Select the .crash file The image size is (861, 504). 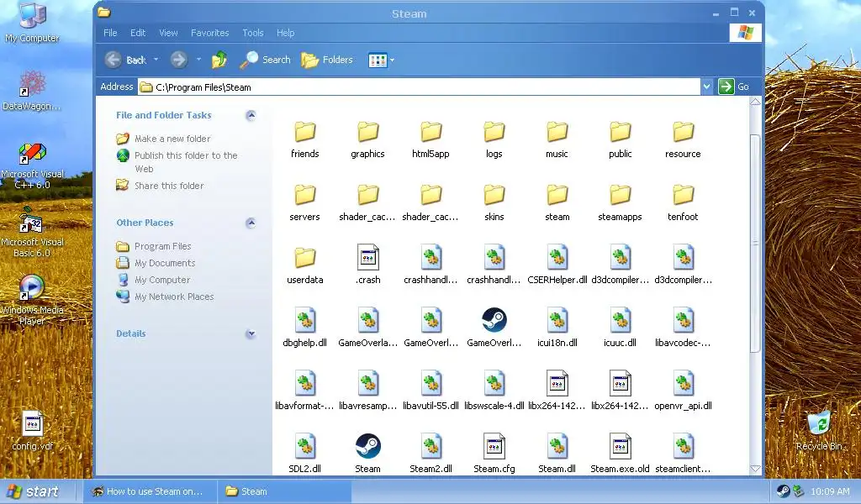368,266
